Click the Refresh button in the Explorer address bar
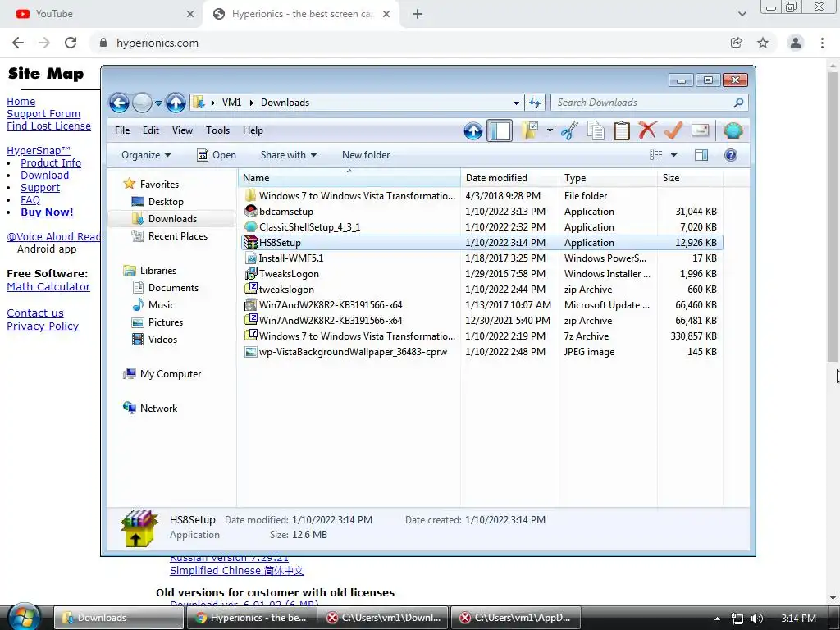Screen dimensions: 840x630 pyautogui.click(x=535, y=103)
